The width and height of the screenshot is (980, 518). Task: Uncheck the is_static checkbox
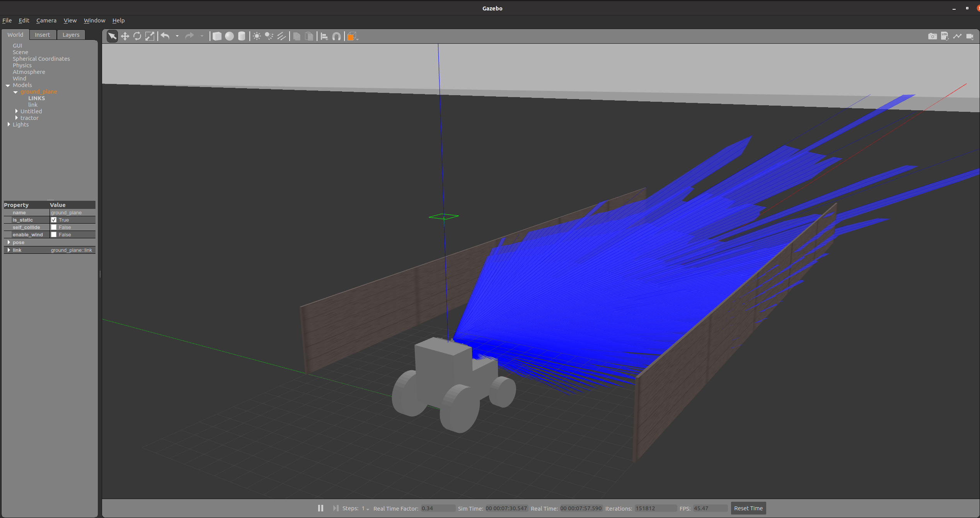click(x=54, y=220)
